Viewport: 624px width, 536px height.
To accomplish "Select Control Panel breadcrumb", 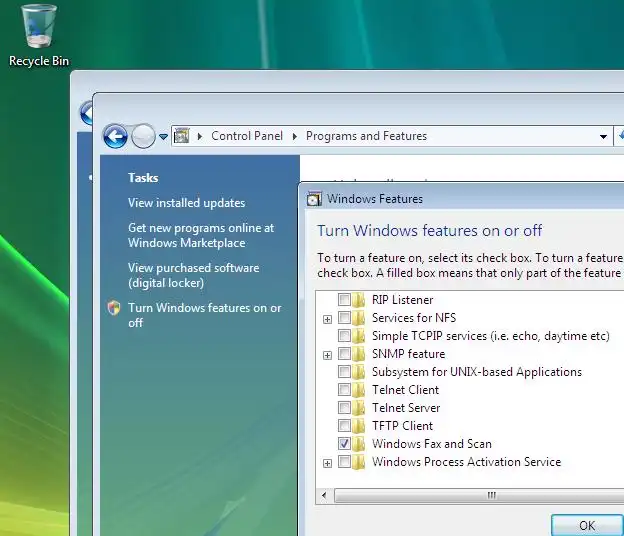I will [247, 136].
